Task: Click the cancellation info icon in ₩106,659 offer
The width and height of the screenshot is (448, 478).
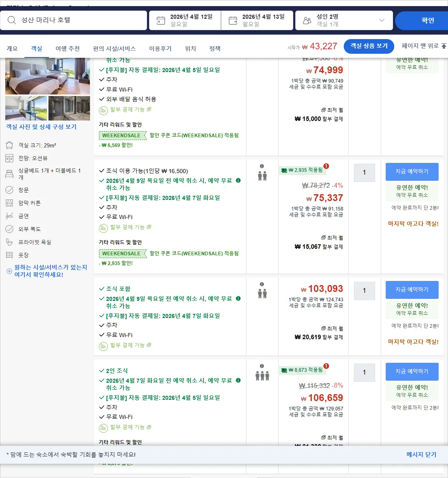Action: coord(238,380)
